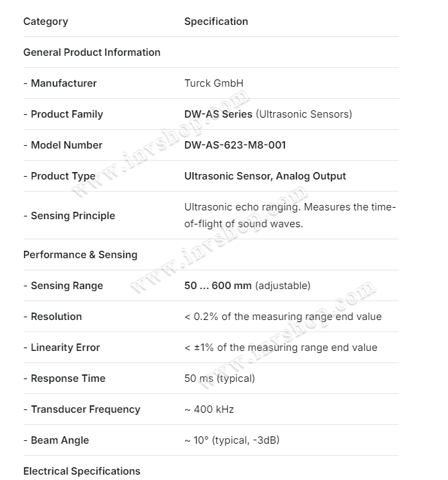Click the Electrical Specifications heading
Screen dimensions: 448x480
tap(82, 471)
